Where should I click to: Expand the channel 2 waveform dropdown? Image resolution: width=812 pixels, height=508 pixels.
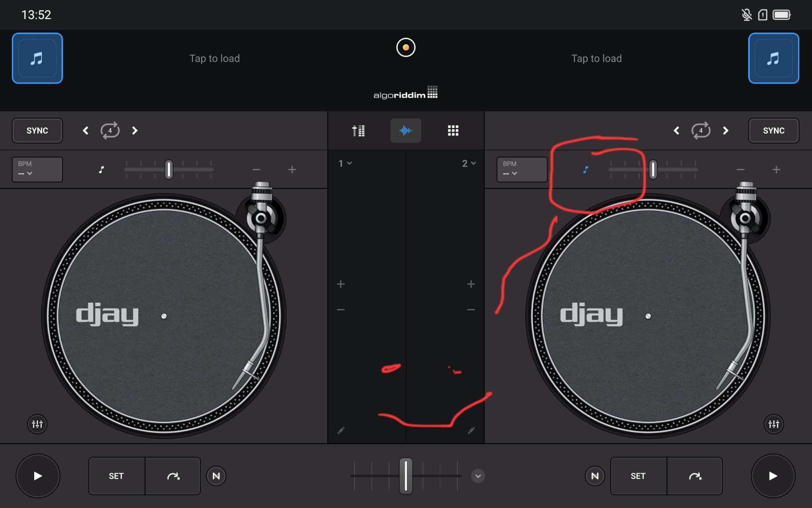point(469,163)
